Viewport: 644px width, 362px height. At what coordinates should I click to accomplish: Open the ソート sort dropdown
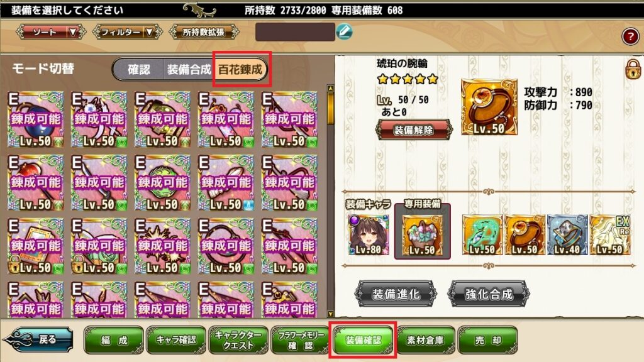[50, 32]
